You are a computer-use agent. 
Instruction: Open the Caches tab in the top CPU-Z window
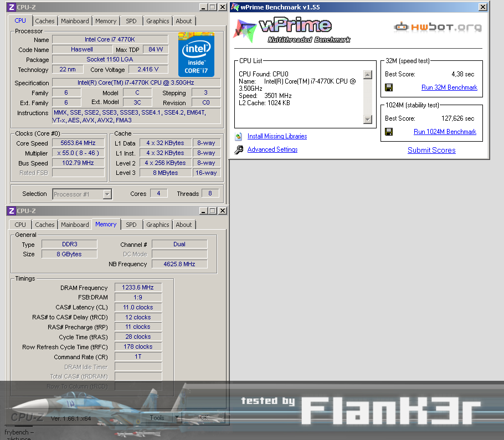point(45,21)
